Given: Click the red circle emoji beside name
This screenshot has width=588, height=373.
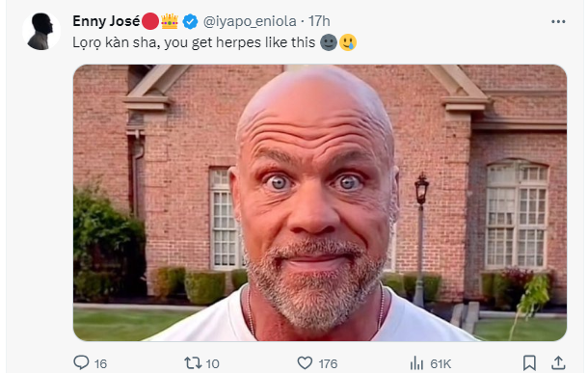Looking at the screenshot, I should click(150, 21).
